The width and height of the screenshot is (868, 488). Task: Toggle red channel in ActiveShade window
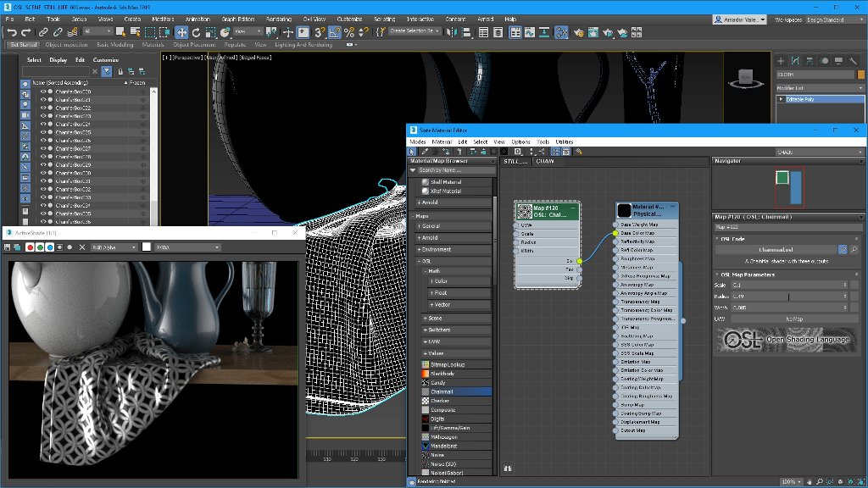pos(30,247)
